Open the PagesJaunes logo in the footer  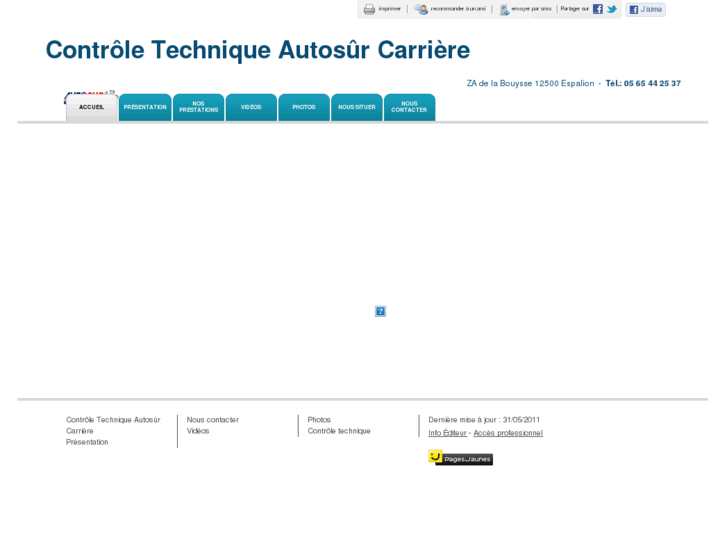tap(460, 458)
